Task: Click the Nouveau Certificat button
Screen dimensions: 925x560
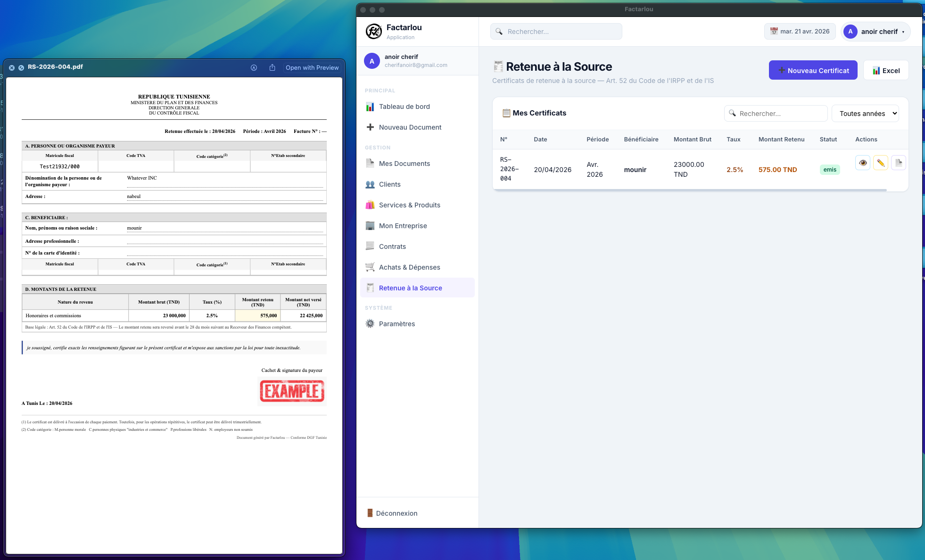Action: click(x=813, y=70)
